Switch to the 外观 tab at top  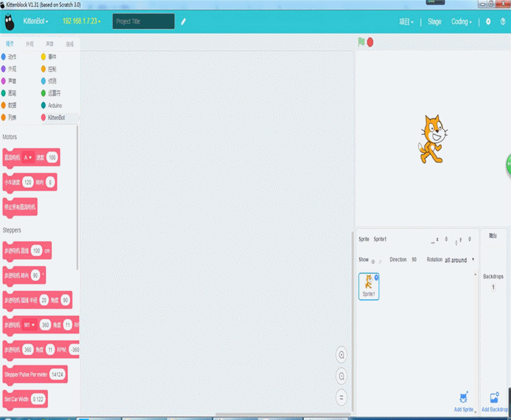30,44
